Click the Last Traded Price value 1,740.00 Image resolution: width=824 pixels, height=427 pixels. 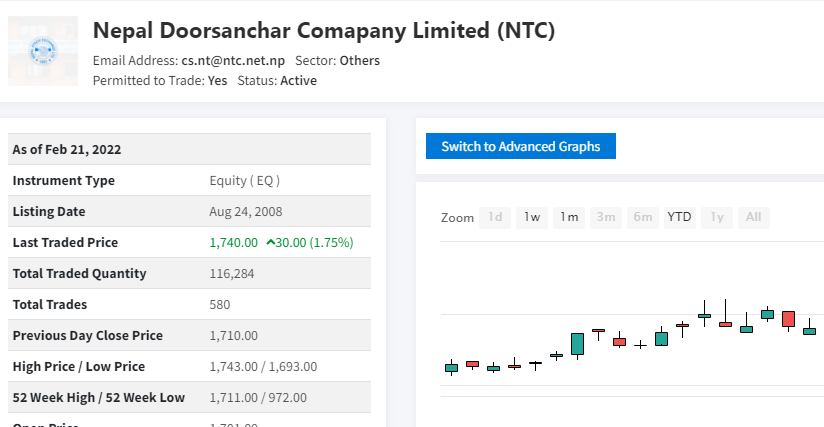pos(234,243)
